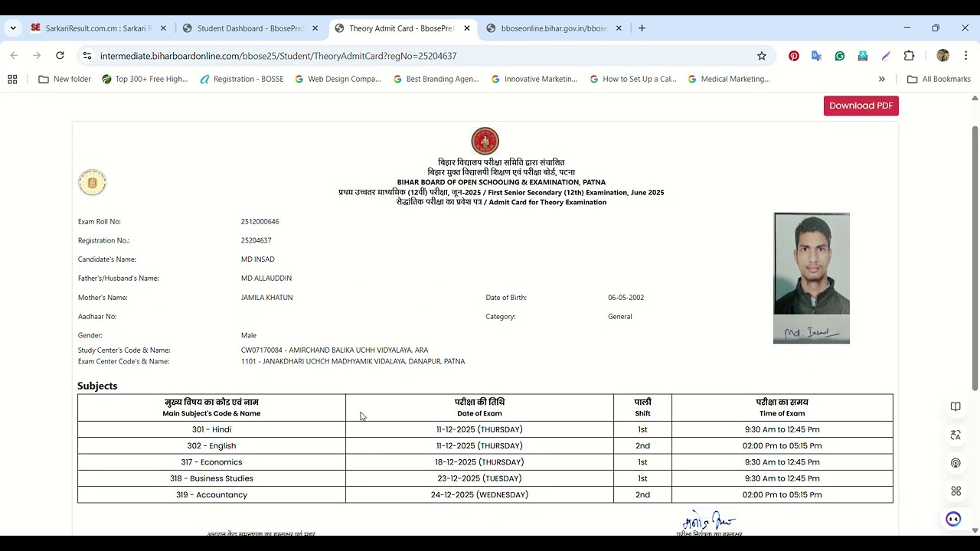
Task: Click the 301 - Hindi subject cell
Action: tap(211, 429)
